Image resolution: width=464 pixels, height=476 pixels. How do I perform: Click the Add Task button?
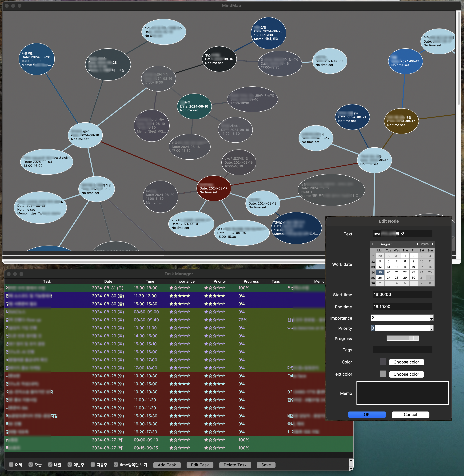[167, 465]
